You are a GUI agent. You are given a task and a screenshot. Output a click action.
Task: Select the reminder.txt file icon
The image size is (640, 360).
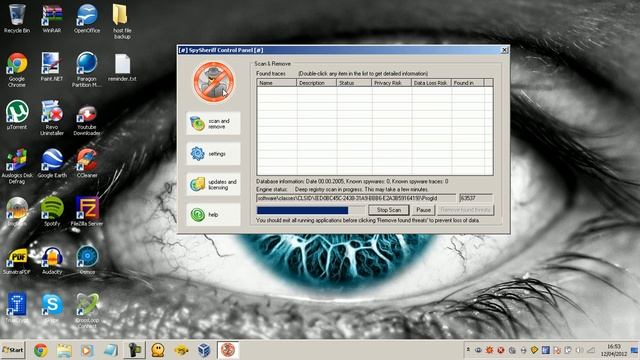coord(122,68)
